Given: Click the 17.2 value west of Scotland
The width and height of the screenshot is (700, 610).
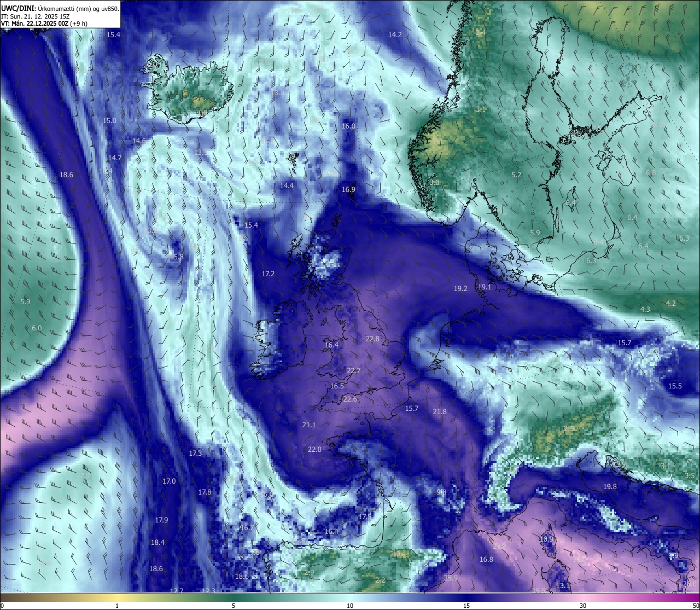Looking at the screenshot, I should pyautogui.click(x=268, y=274).
